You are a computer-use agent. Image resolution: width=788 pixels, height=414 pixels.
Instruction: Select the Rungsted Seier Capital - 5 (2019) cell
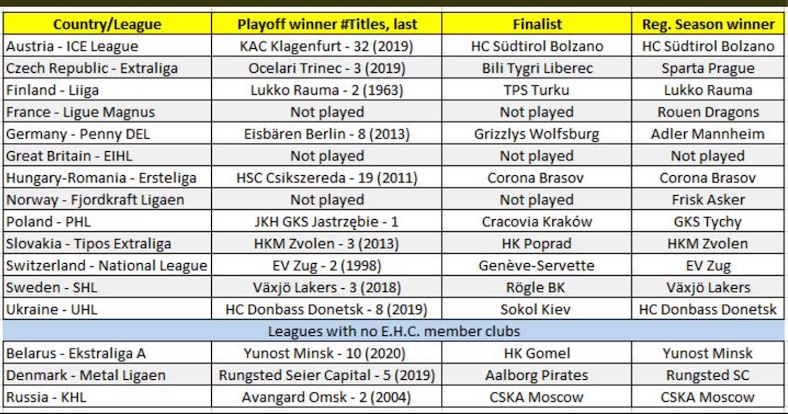click(327, 375)
